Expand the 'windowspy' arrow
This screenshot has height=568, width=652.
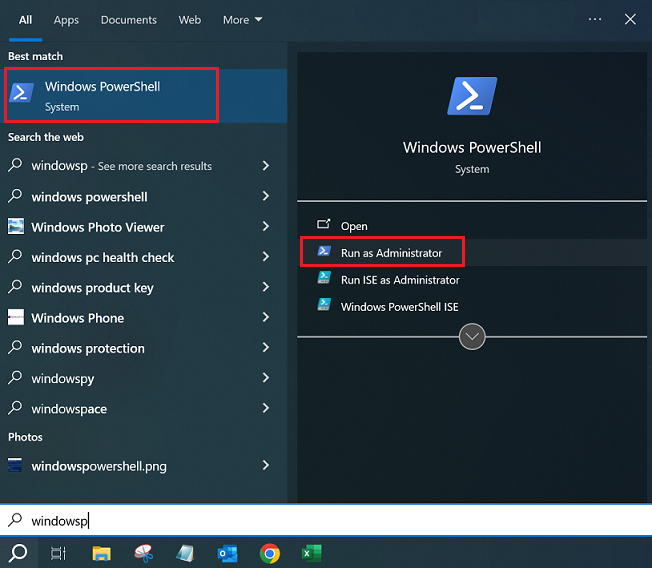coord(266,378)
